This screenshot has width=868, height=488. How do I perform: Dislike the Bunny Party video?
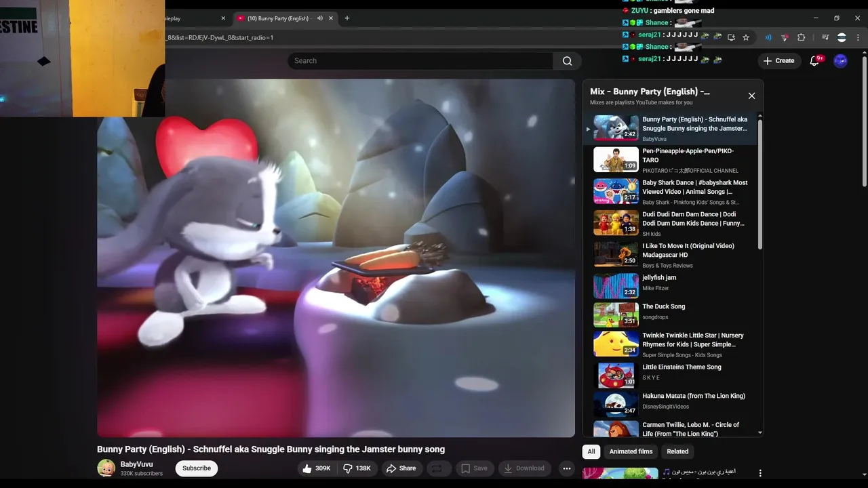click(x=358, y=468)
